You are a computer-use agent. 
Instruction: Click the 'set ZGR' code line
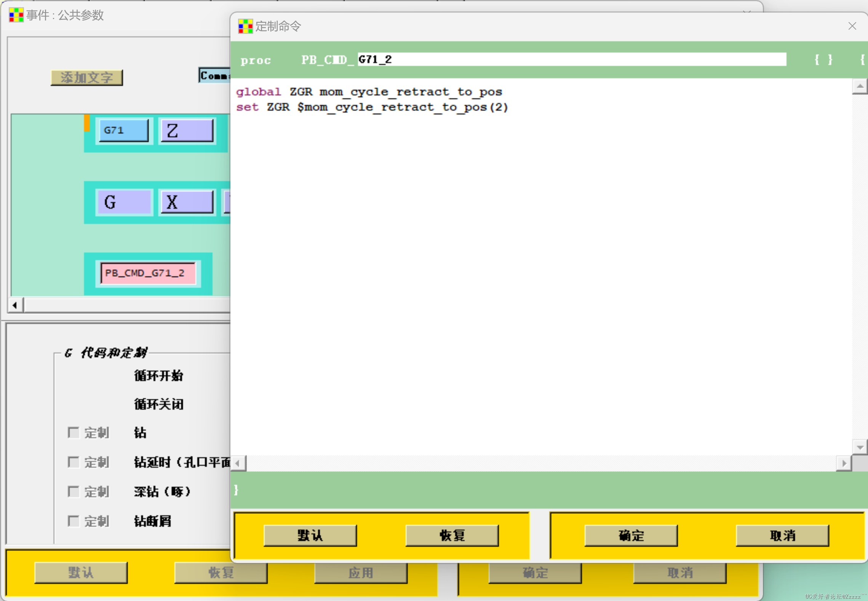(x=372, y=107)
